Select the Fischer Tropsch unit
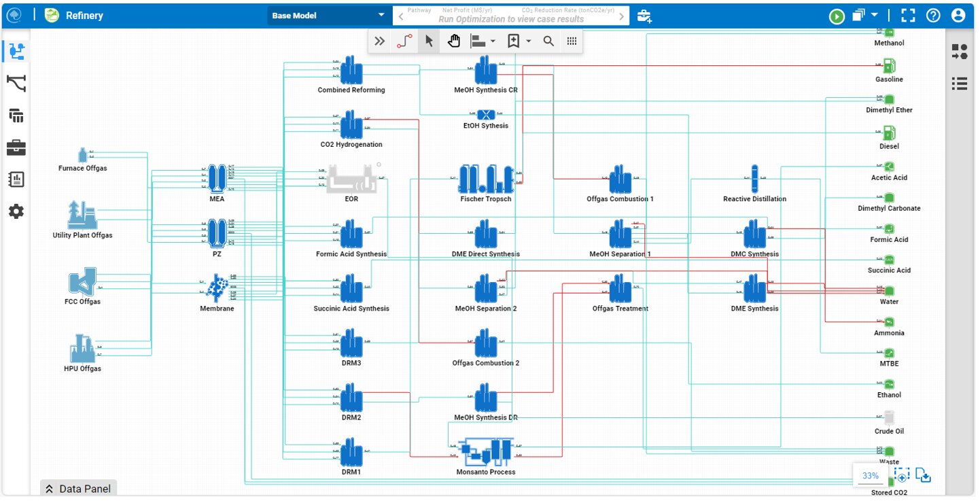Screen dimensions: 980x503 coord(485,179)
